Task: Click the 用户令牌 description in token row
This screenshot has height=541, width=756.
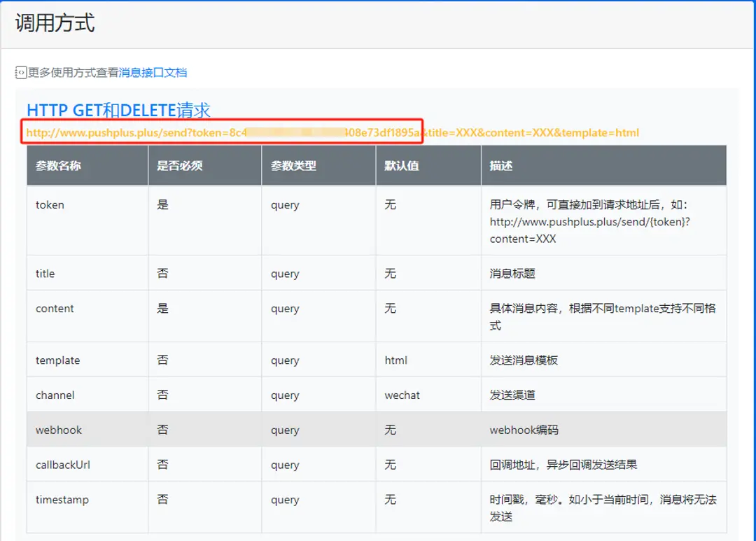Action: (x=604, y=221)
